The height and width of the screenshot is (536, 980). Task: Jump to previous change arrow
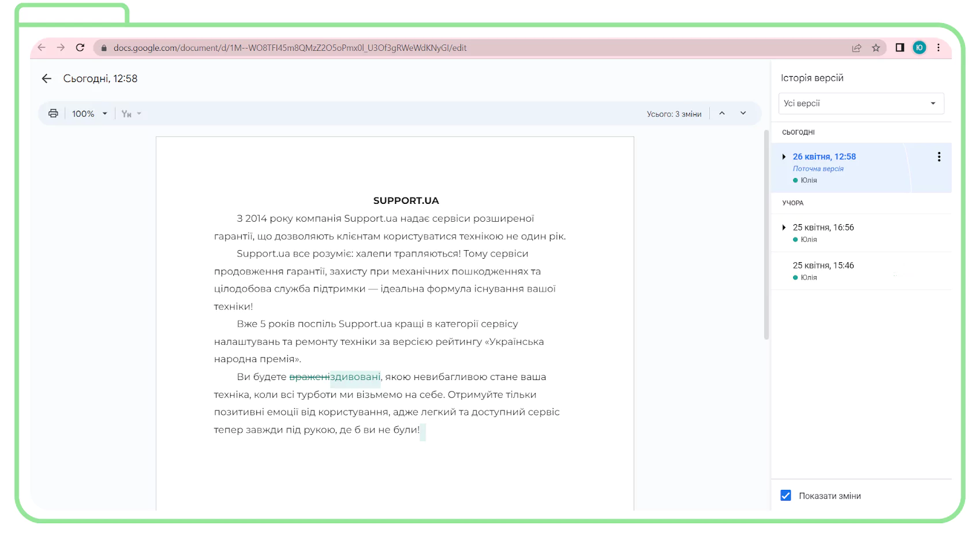[721, 113]
